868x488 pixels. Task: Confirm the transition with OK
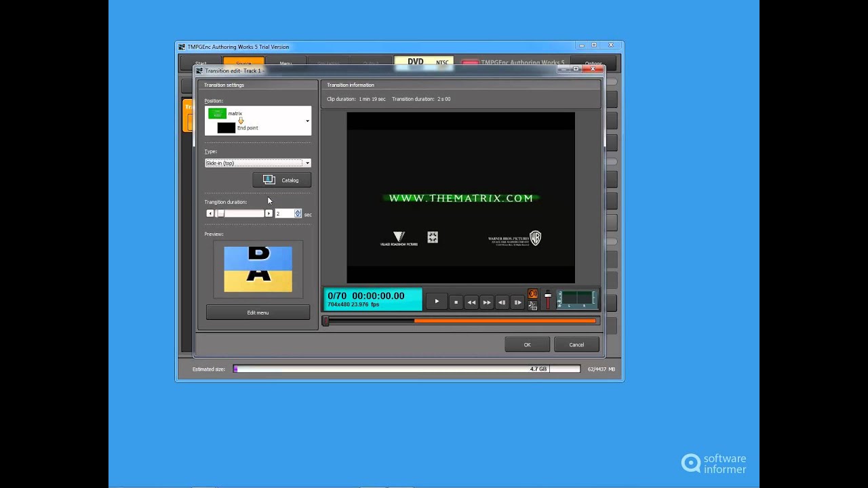click(527, 344)
